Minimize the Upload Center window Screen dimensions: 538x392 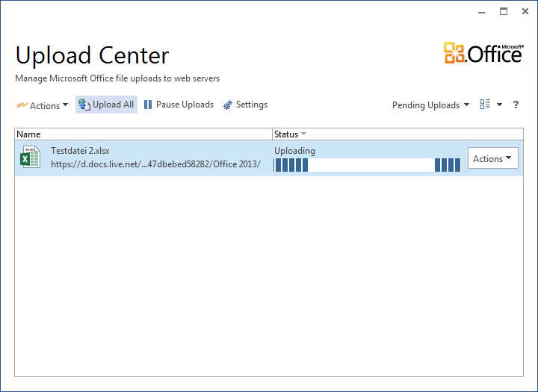click(x=482, y=12)
